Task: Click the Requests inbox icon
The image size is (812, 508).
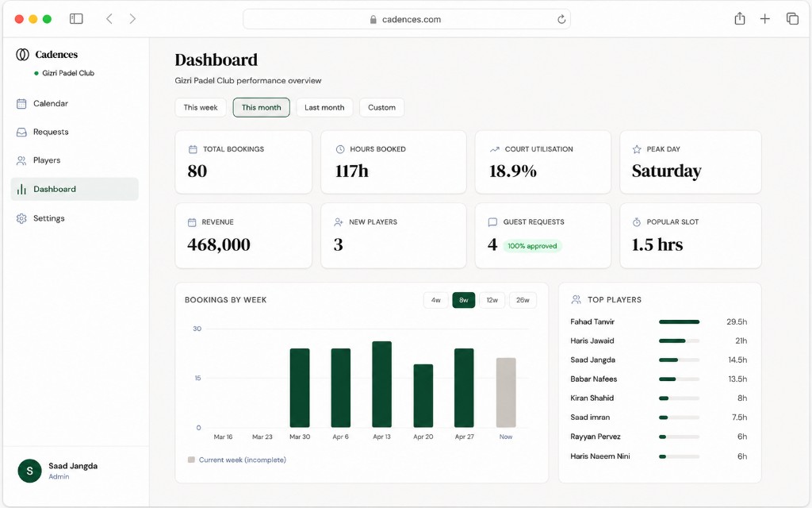Action: point(21,133)
